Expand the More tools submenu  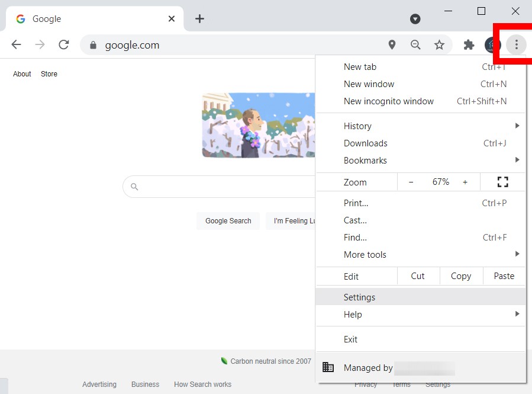click(x=421, y=255)
